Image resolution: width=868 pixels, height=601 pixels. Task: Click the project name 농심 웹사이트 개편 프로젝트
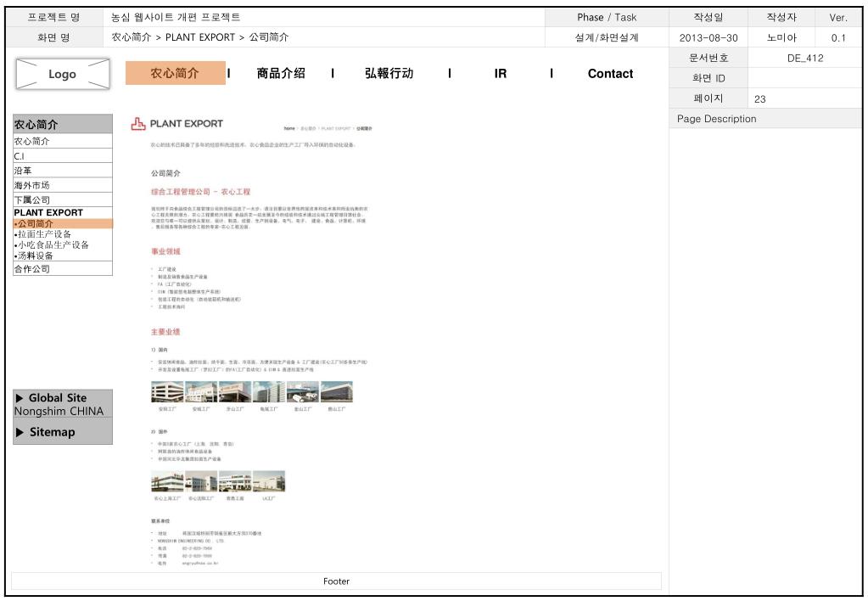[x=176, y=17]
